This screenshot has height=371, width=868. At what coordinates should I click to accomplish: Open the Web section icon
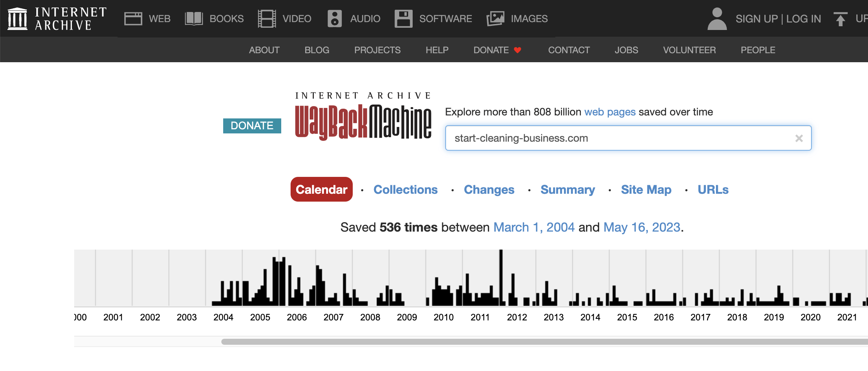point(133,19)
